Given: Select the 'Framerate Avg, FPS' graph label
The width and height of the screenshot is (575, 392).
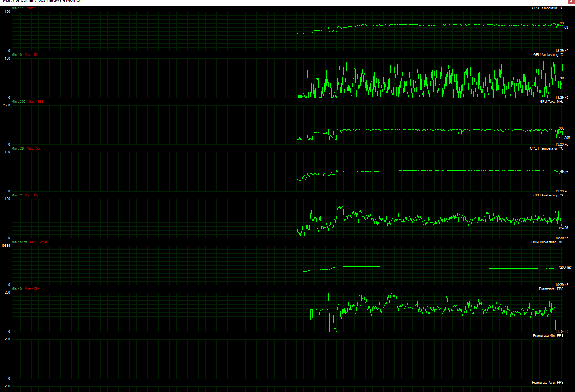Looking at the screenshot, I should tap(547, 383).
